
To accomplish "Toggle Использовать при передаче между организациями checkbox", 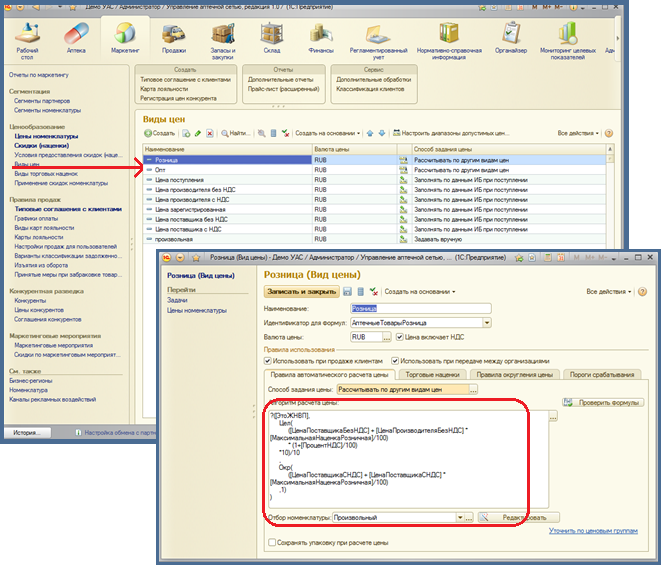I will (395, 361).
